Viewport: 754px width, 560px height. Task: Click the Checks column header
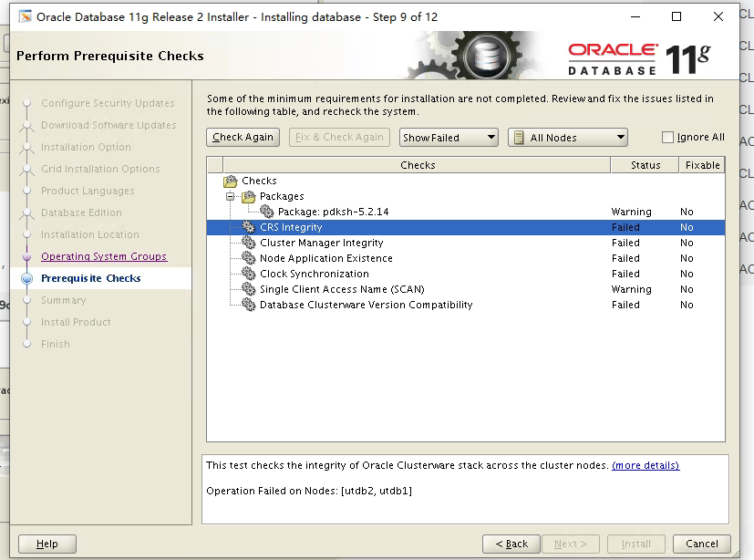pos(417,165)
